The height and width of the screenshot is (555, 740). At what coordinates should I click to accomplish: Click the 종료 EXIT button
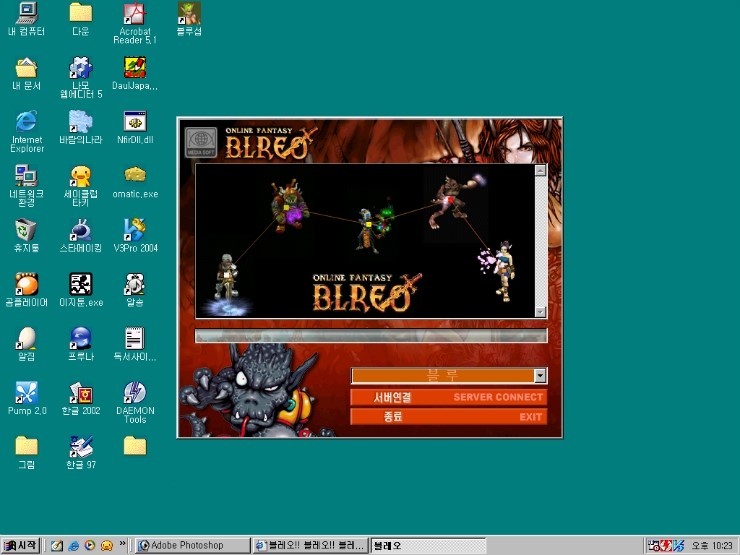pyautogui.click(x=449, y=417)
